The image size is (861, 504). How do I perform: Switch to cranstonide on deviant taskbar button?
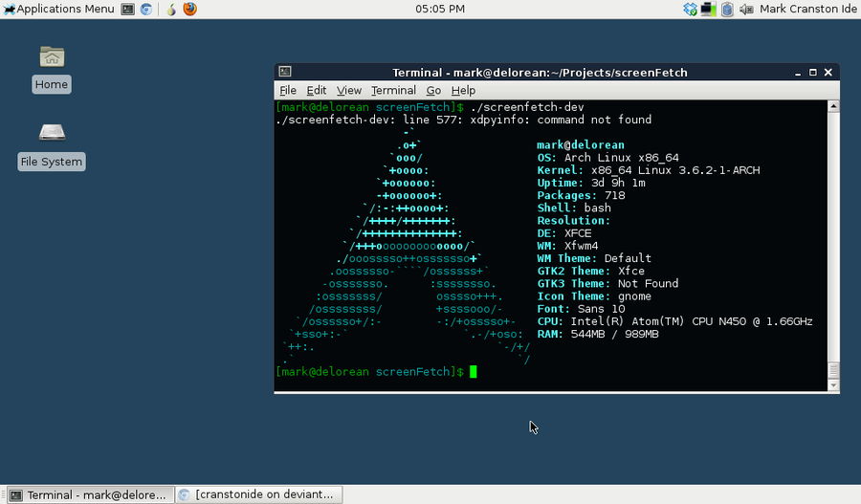click(x=258, y=494)
